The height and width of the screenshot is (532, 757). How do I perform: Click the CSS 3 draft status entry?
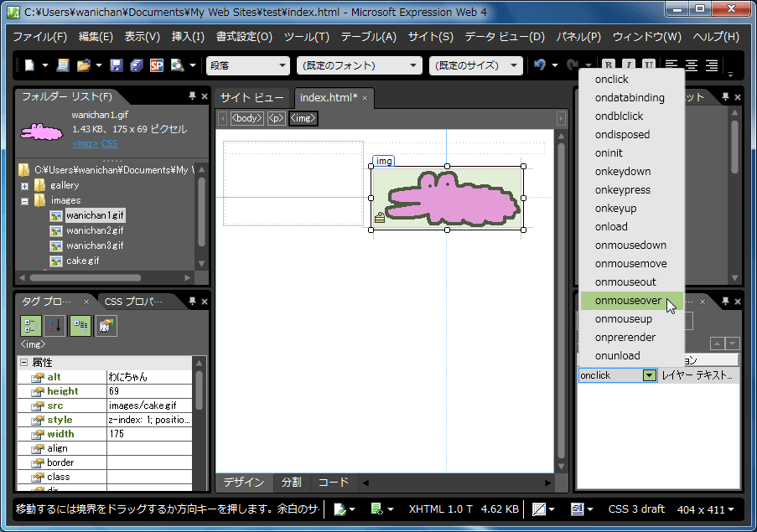point(636,509)
